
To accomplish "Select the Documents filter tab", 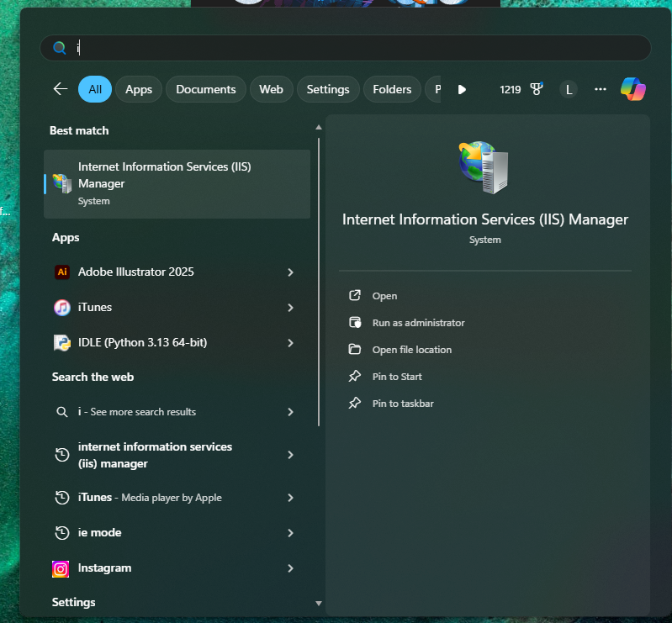I will (206, 89).
